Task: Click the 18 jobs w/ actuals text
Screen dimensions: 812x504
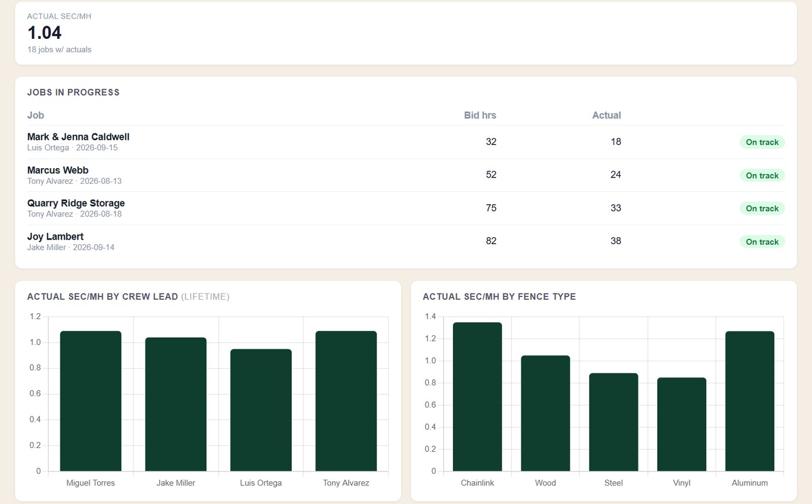Action: click(x=59, y=50)
